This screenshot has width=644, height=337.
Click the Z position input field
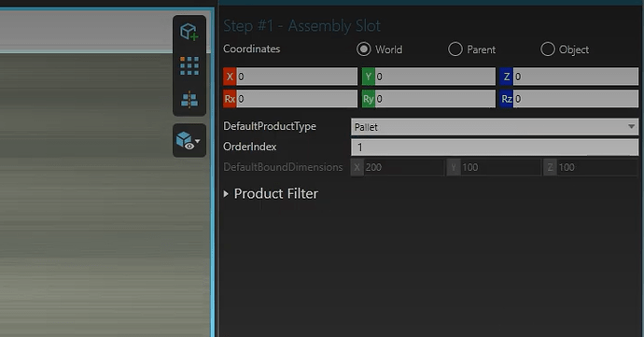click(576, 77)
